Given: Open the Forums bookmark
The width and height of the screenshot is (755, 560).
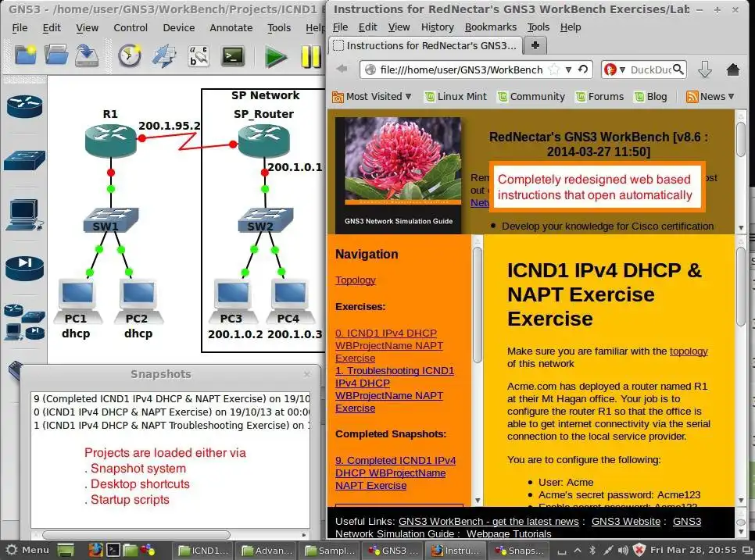Looking at the screenshot, I should [x=599, y=97].
